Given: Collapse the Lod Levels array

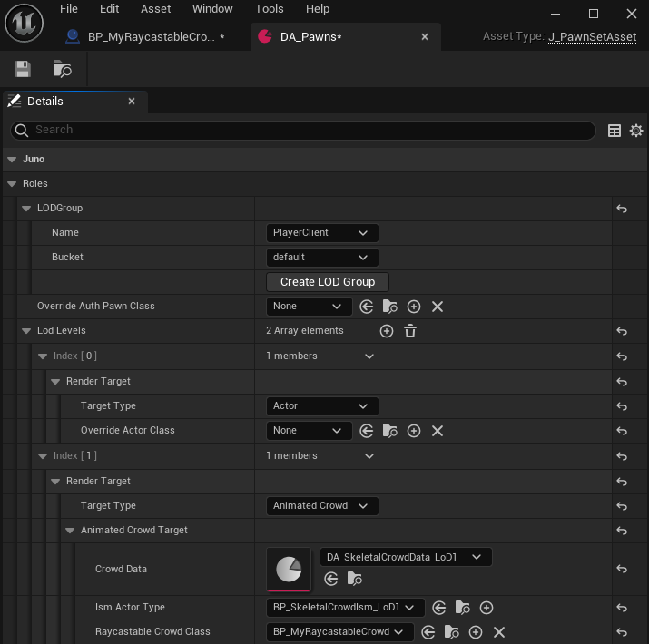Looking at the screenshot, I should click(x=27, y=331).
